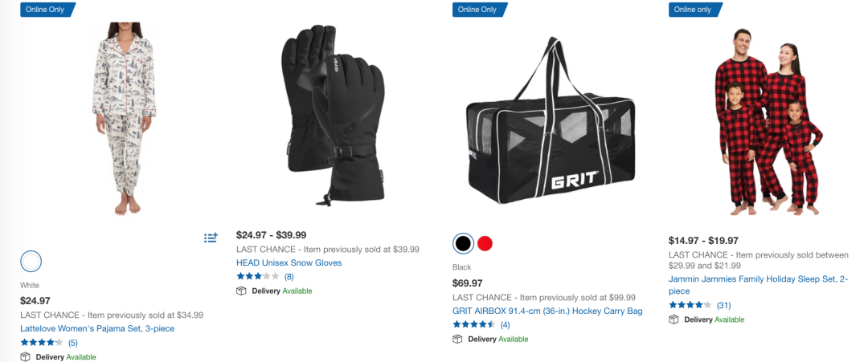The height and width of the screenshot is (362, 868).
Task: Click the women's pajama set product image
Action: (125, 118)
